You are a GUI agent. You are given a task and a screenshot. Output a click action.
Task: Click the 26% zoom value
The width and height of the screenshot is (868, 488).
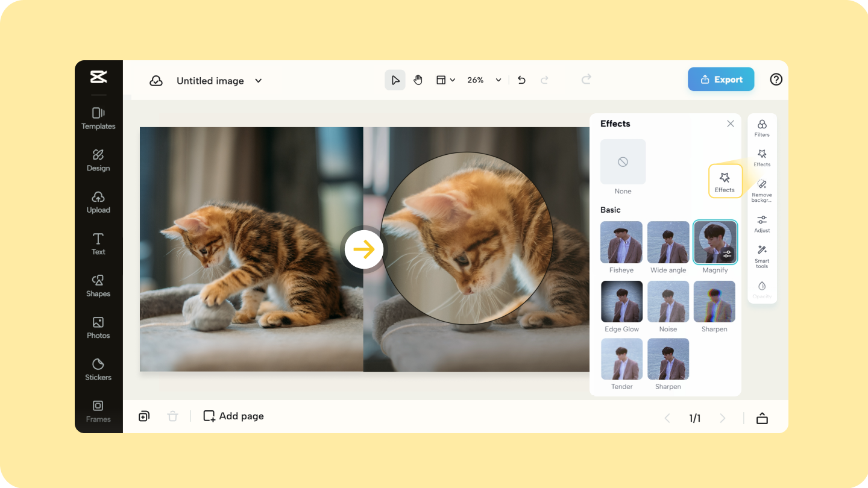476,80
